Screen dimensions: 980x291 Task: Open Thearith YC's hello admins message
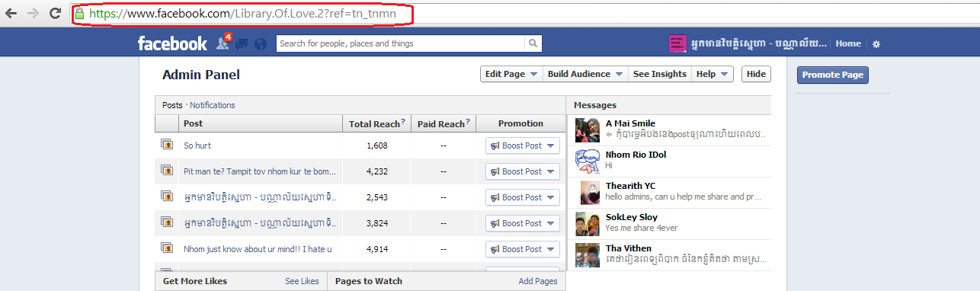[x=669, y=193]
